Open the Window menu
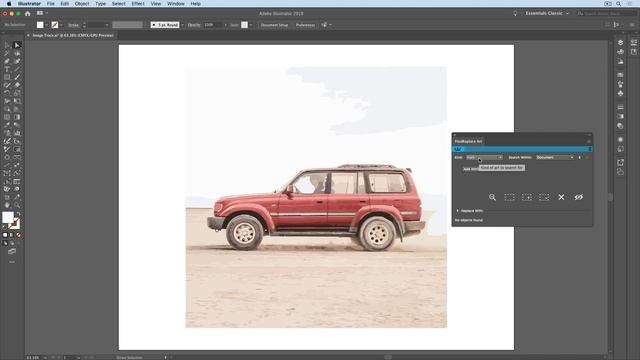This screenshot has width=640, height=360. pyautogui.click(x=176, y=4)
